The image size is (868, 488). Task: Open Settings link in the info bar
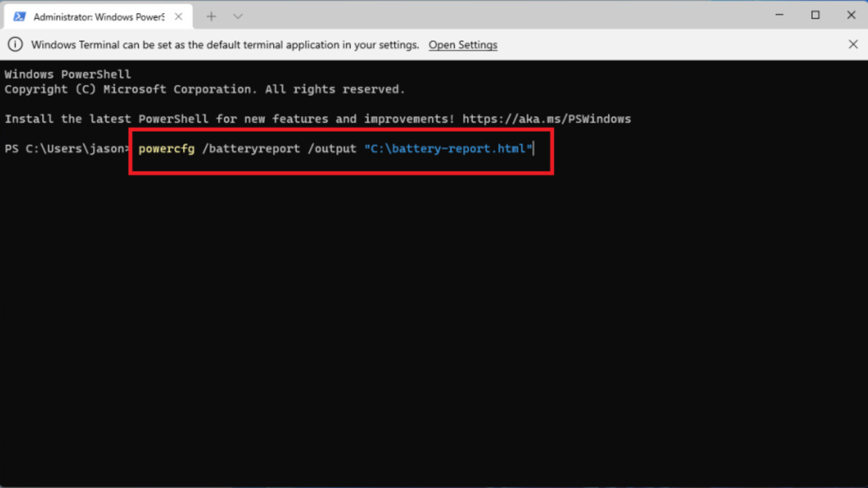coord(462,45)
